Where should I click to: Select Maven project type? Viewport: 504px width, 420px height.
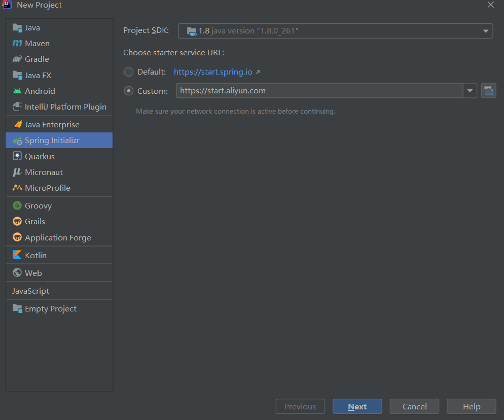click(59, 44)
